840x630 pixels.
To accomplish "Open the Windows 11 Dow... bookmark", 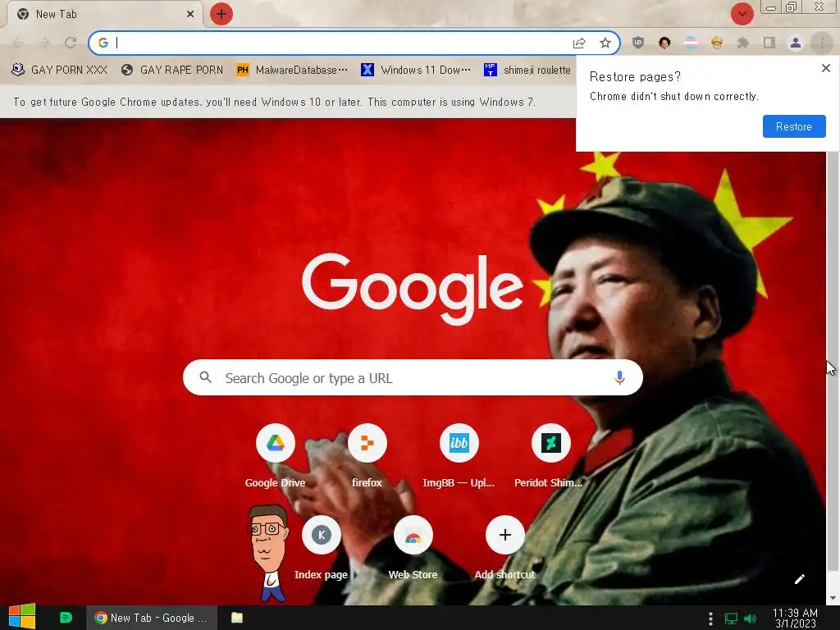I will (416, 70).
